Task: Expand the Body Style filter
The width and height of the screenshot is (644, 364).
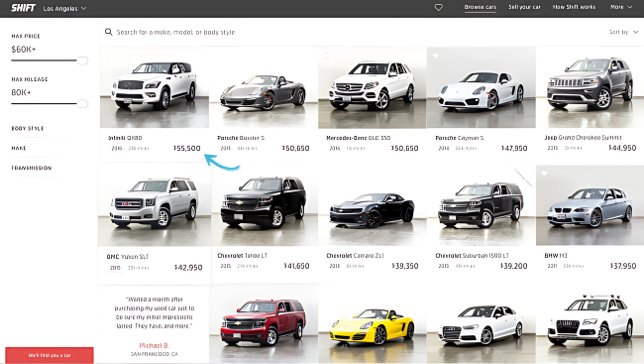Action: click(28, 128)
